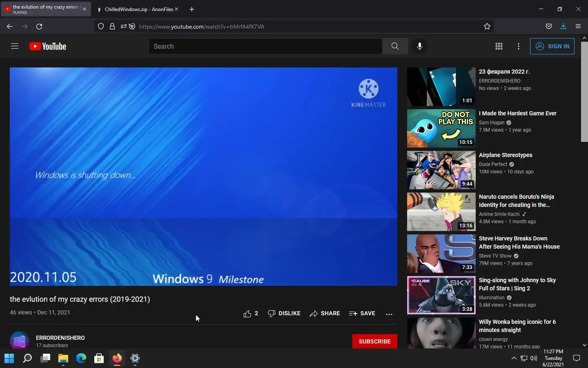Go back in Firefox
588x368 pixels.
click(10, 26)
